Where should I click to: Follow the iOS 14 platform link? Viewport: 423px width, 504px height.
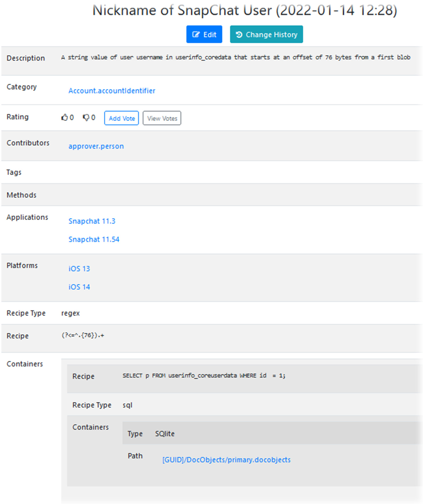(79, 287)
